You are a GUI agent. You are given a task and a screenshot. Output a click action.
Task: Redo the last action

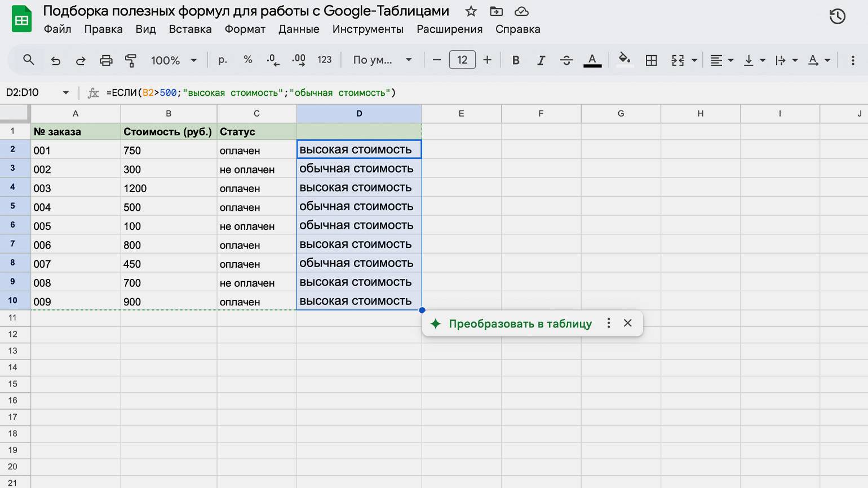(x=80, y=60)
